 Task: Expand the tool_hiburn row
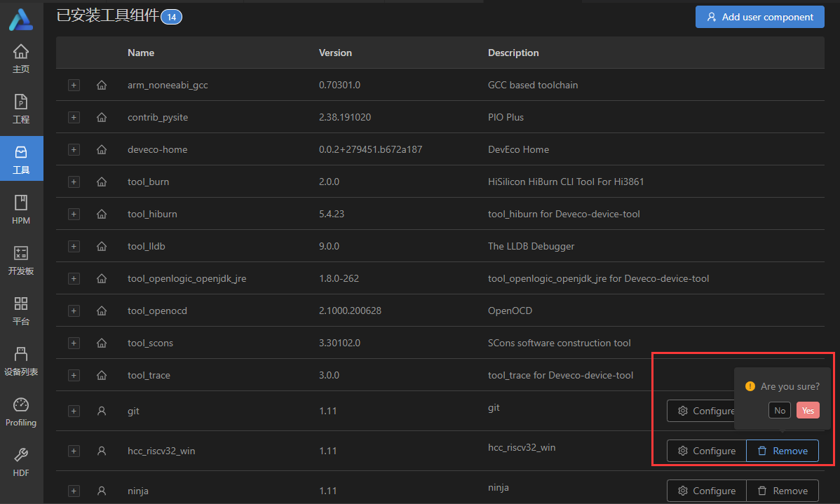coord(74,214)
